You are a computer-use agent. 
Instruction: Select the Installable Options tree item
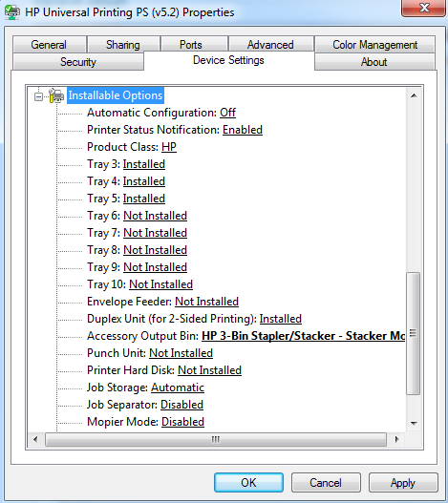click(116, 95)
